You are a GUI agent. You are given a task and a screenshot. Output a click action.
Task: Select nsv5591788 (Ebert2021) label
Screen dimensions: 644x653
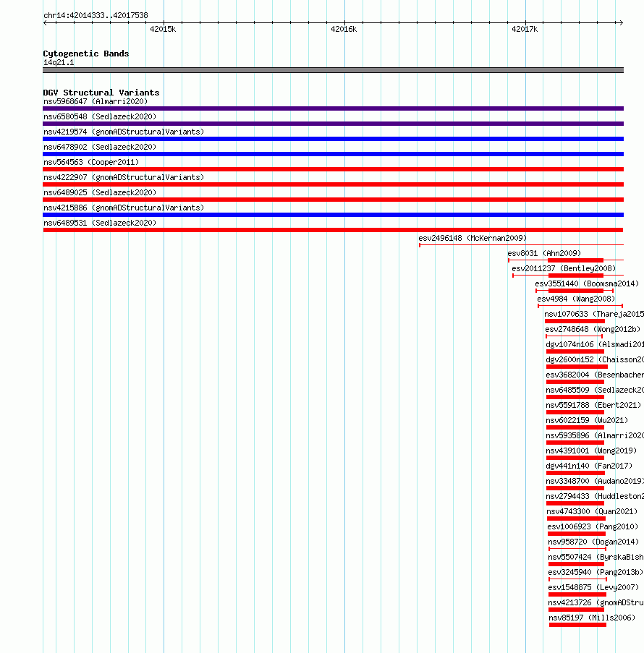pyautogui.click(x=593, y=405)
